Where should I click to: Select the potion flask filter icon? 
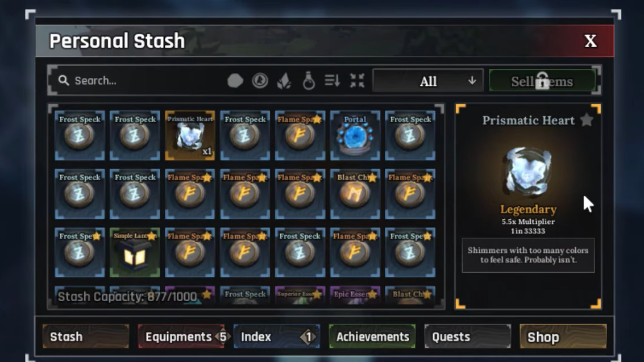pos(309,81)
